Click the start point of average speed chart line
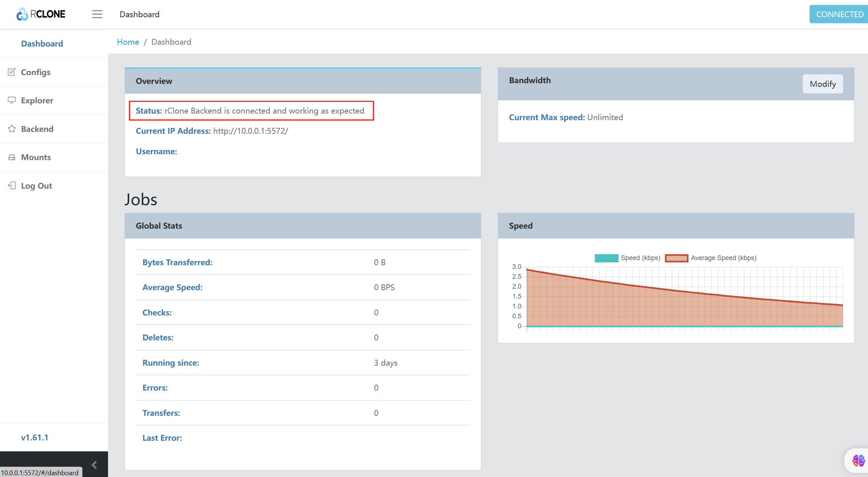The height and width of the screenshot is (477, 868). pos(527,270)
